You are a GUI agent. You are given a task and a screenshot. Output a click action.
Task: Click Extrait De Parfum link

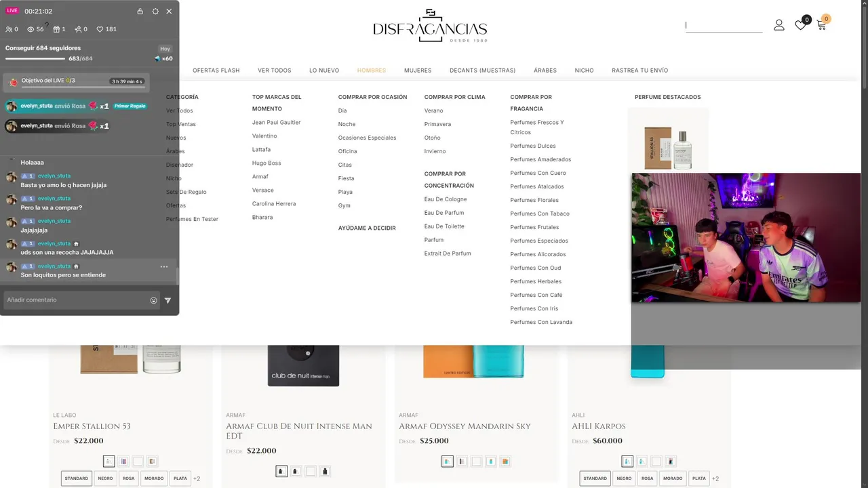pyautogui.click(x=448, y=253)
